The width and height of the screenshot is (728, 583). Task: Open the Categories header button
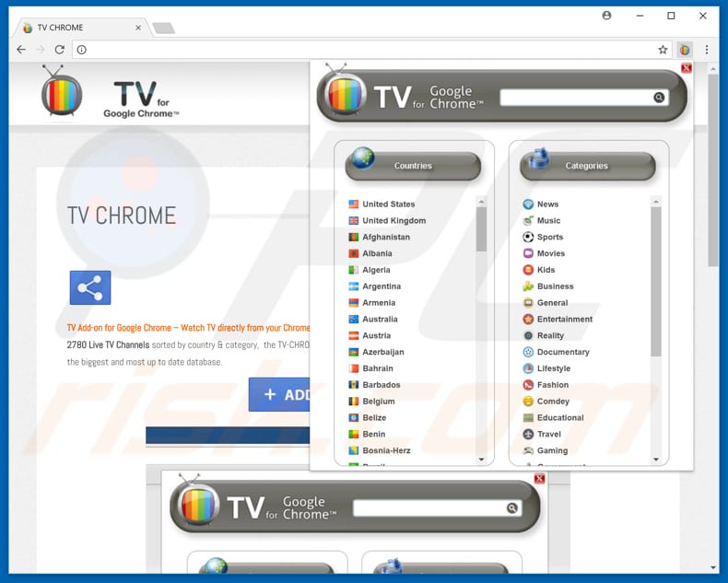(x=587, y=166)
